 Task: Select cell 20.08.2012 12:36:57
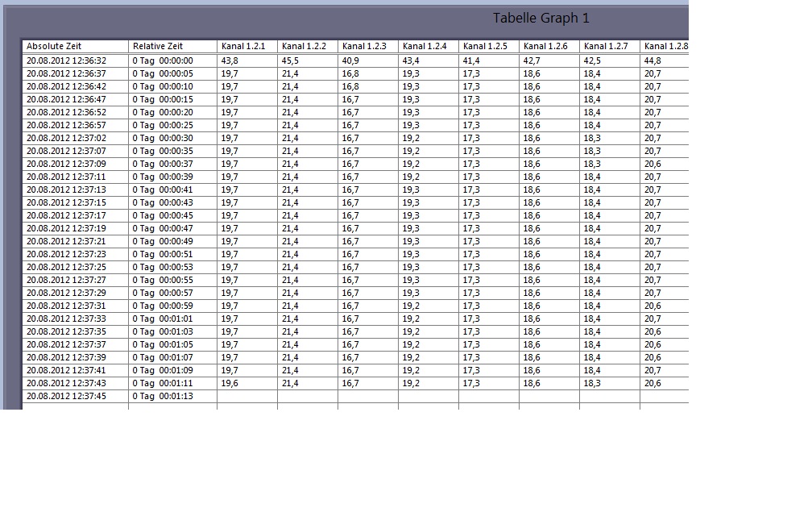76,126
